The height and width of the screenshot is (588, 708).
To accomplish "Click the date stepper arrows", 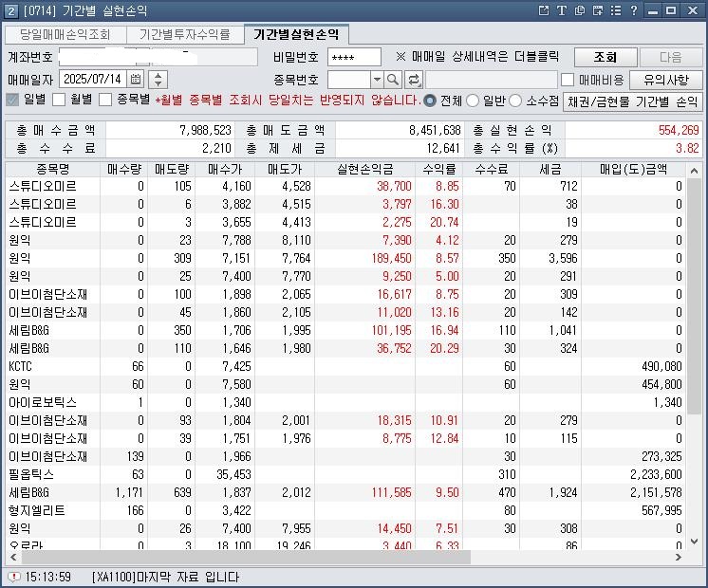I will pyautogui.click(x=158, y=80).
